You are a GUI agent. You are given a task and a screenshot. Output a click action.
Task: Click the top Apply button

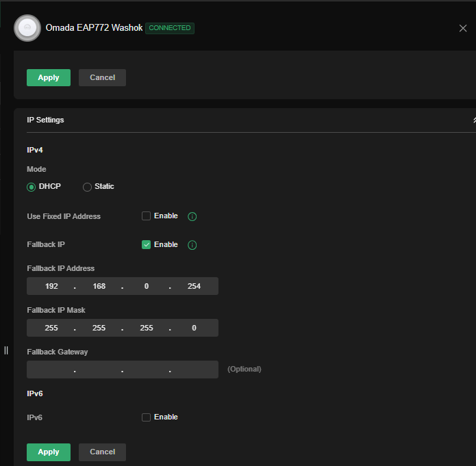[x=49, y=78]
